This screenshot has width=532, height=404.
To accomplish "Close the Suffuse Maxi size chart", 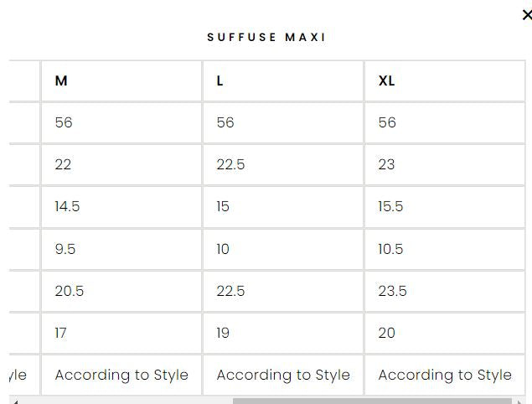I will [526, 15].
